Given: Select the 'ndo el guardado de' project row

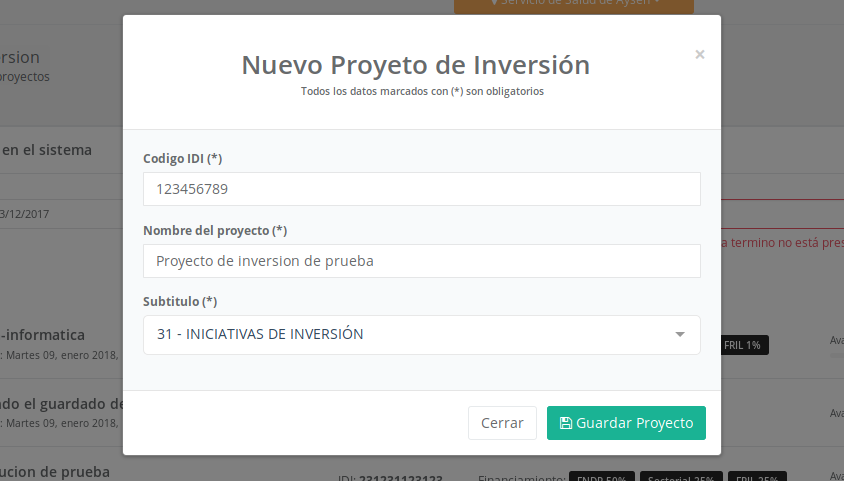Looking at the screenshot, I should [x=62, y=404].
